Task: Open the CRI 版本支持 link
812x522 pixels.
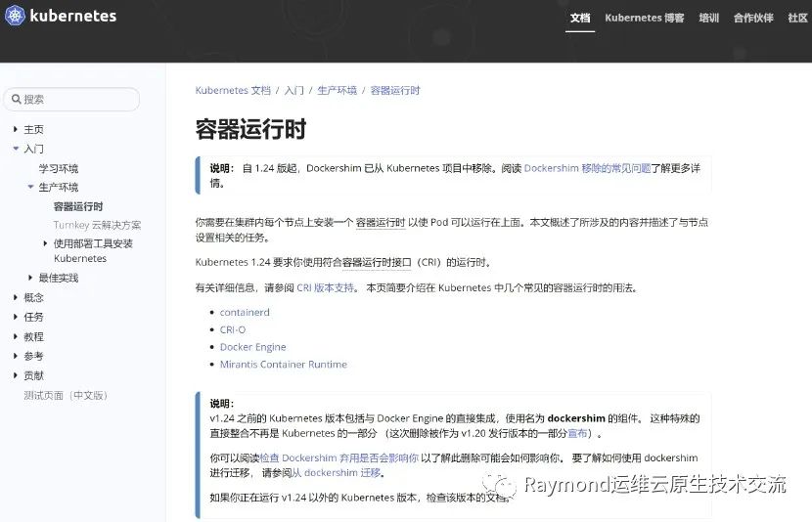Action: tap(326, 287)
